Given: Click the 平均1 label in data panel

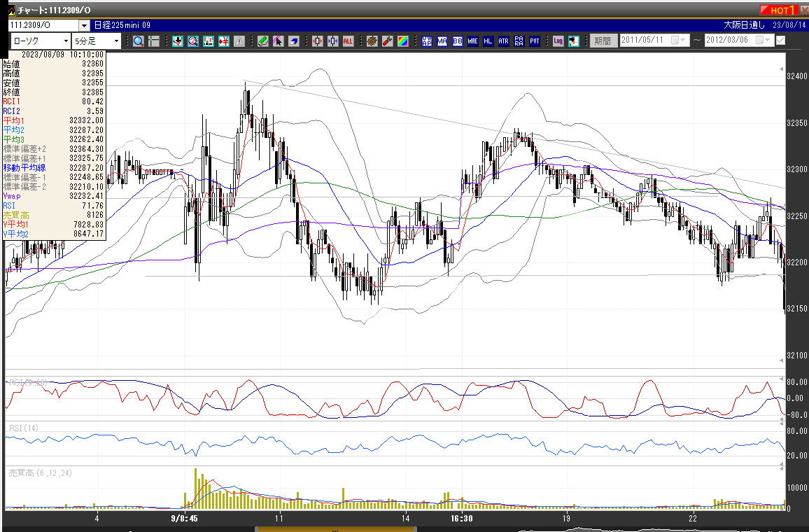Looking at the screenshot, I should [14, 120].
